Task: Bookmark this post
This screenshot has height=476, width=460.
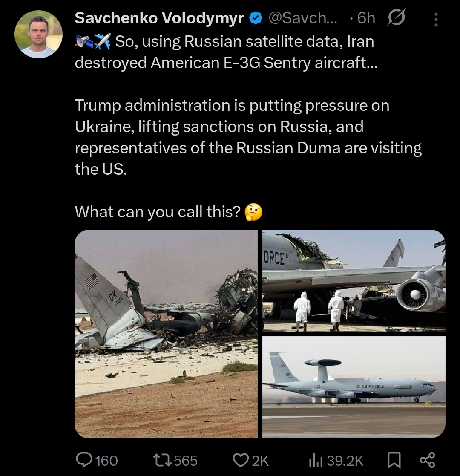Action: pyautogui.click(x=394, y=460)
